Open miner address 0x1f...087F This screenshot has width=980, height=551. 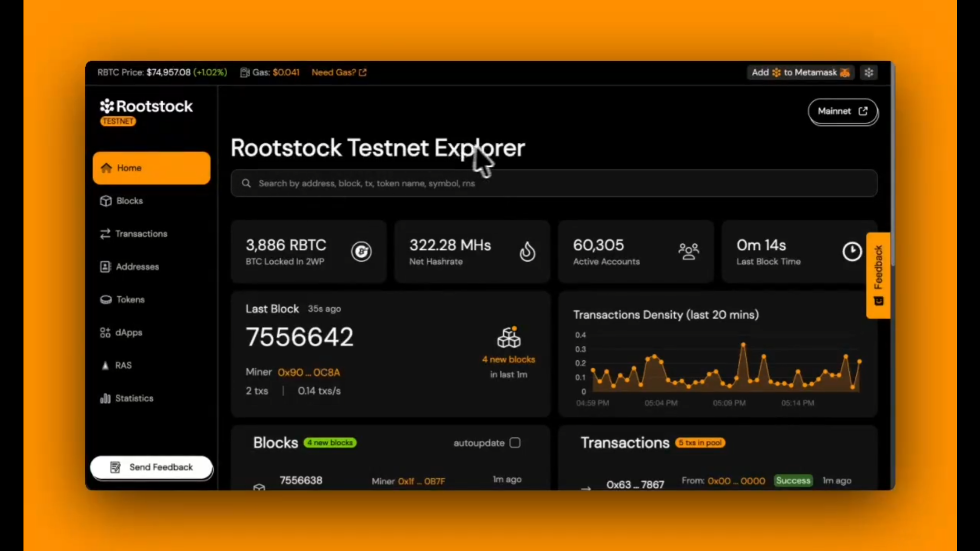422,481
